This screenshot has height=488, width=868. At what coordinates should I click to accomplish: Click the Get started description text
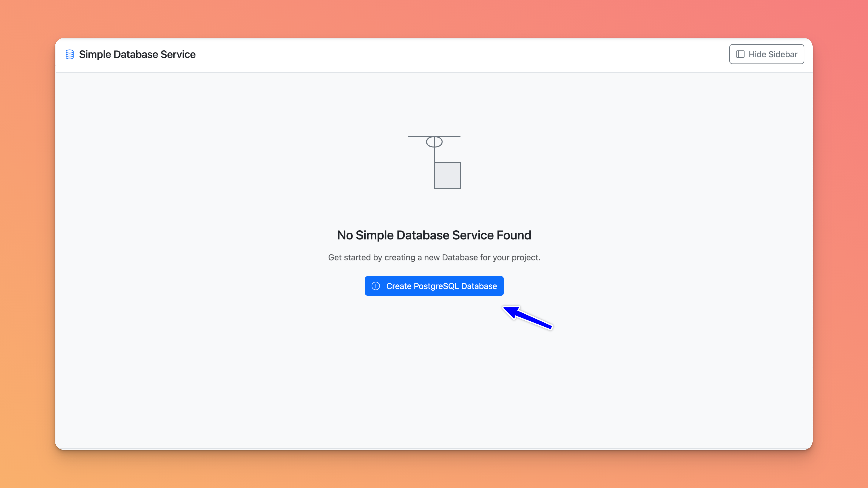click(434, 257)
